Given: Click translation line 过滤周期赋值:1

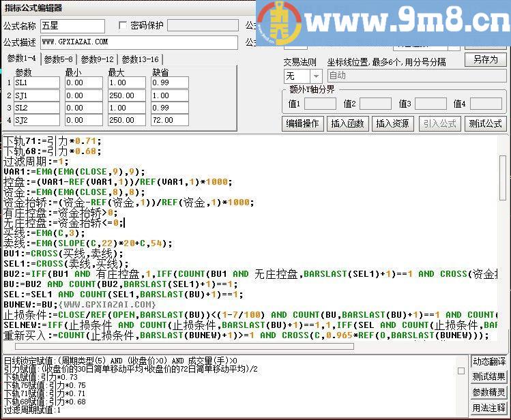Looking at the screenshot, I should coord(32,410).
